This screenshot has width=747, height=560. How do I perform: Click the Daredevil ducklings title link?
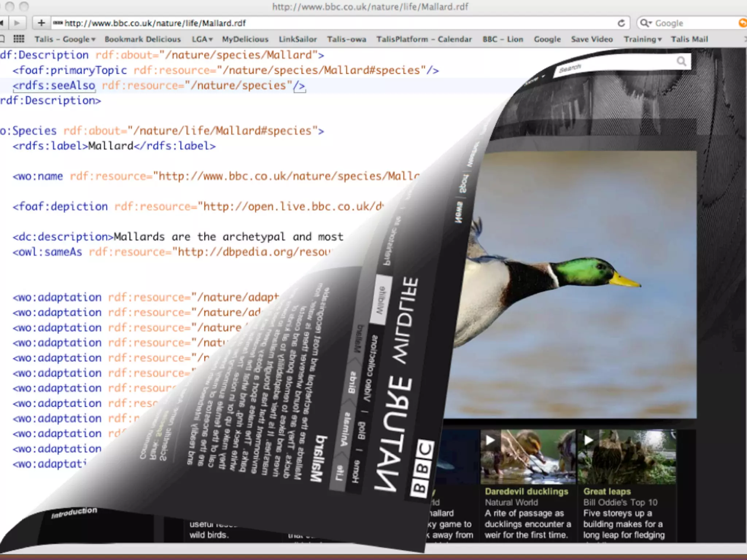click(526, 491)
